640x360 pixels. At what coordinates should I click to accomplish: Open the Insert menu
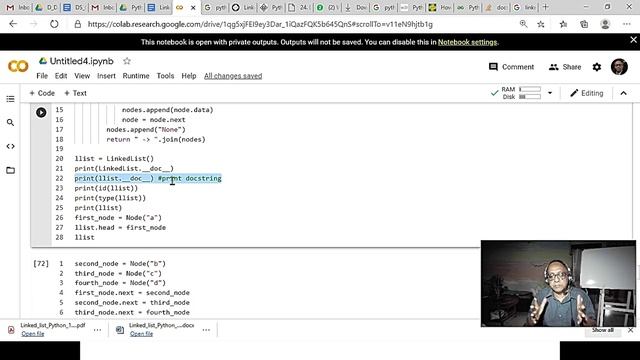point(106,76)
